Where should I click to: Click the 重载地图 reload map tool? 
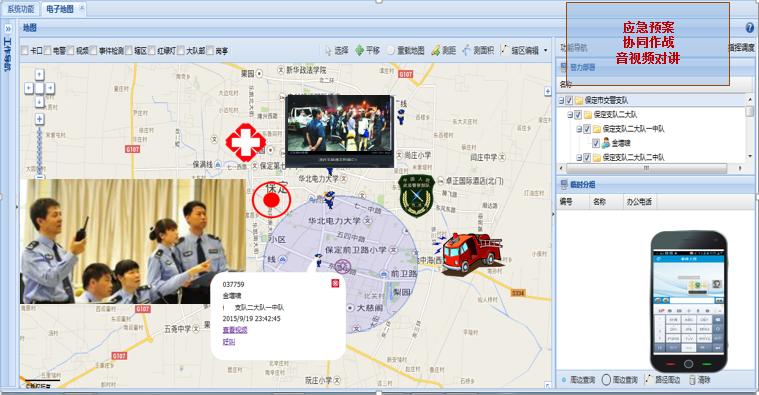[406, 50]
